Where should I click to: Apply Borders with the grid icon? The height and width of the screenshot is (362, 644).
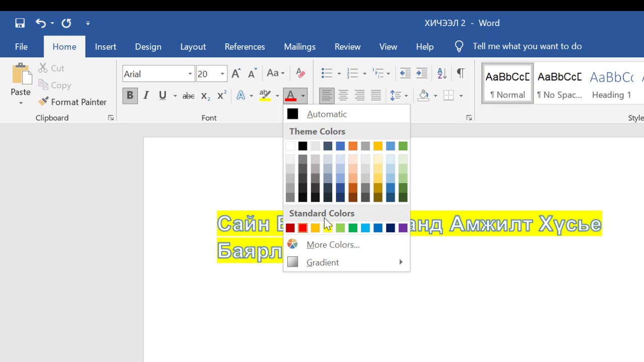tap(449, 95)
